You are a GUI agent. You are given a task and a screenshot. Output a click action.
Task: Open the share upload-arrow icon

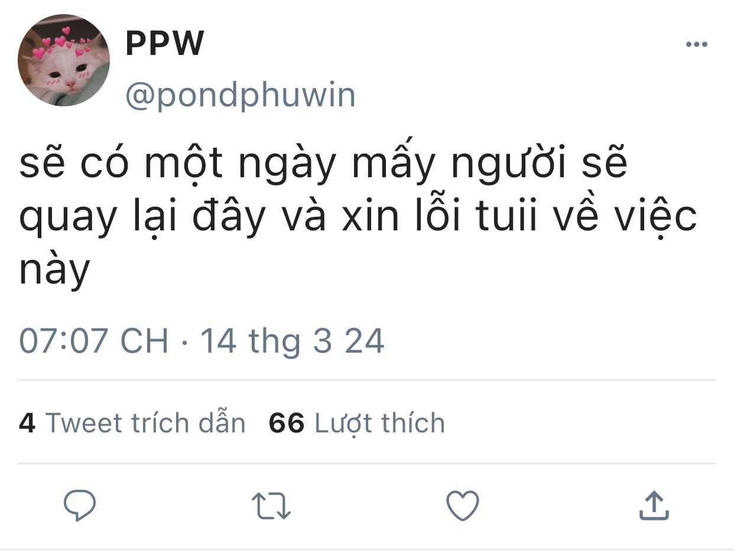coord(654,506)
